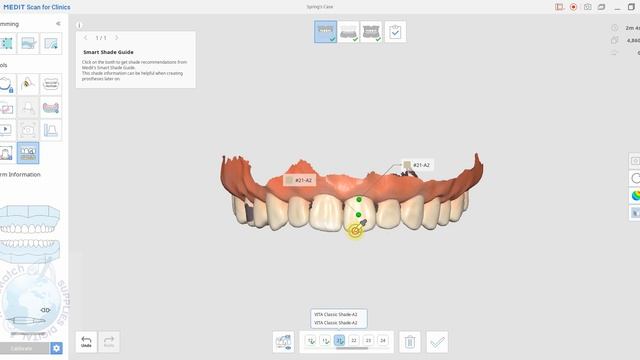Open the lock-area tool with padlock
This screenshot has width=640, height=360.
tap(7, 84)
